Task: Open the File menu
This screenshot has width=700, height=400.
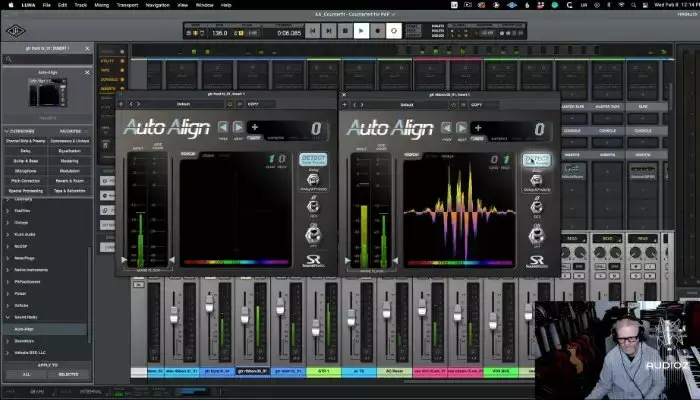Action: click(x=46, y=5)
